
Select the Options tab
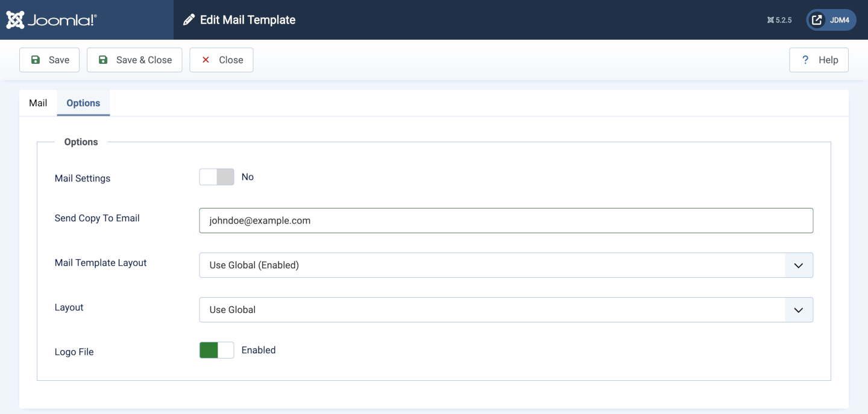[83, 103]
